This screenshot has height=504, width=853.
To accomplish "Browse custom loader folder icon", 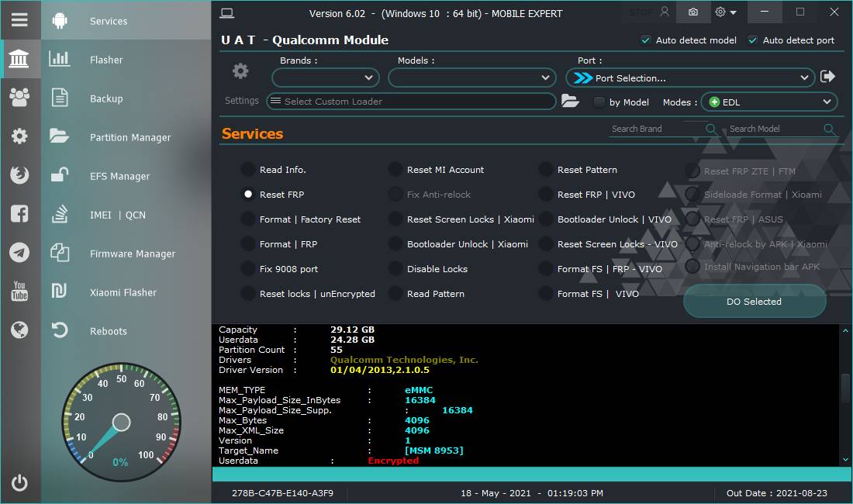I will [570, 101].
